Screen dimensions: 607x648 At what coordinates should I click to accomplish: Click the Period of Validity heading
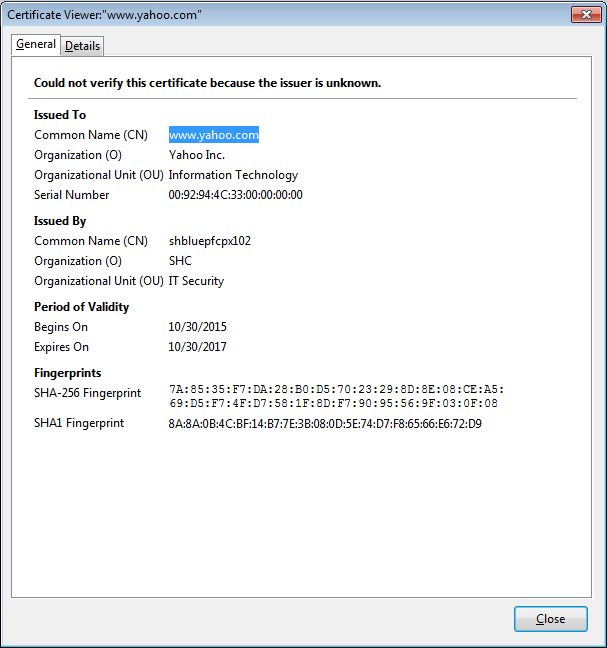[x=81, y=307]
